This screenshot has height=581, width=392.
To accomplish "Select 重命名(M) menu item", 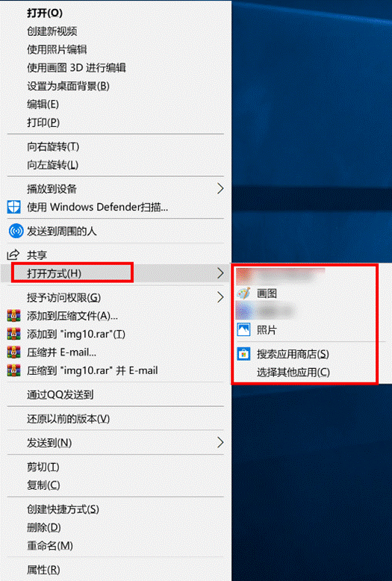I will tap(49, 545).
